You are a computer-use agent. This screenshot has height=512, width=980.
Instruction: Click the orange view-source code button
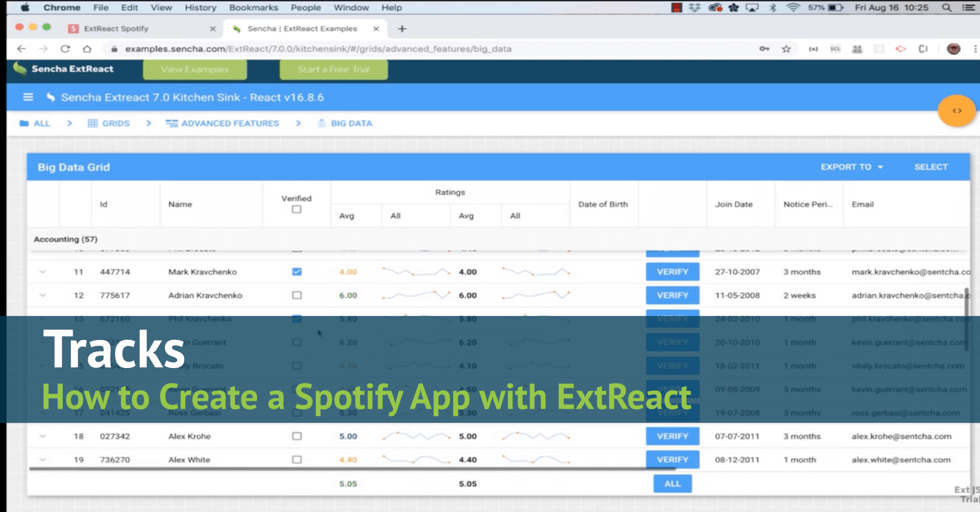point(957,111)
